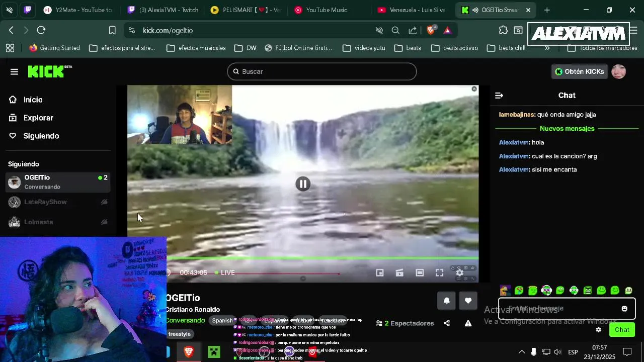This screenshot has height=362, width=644.
Task: Pause the stream with center pause button
Action: coord(303,184)
